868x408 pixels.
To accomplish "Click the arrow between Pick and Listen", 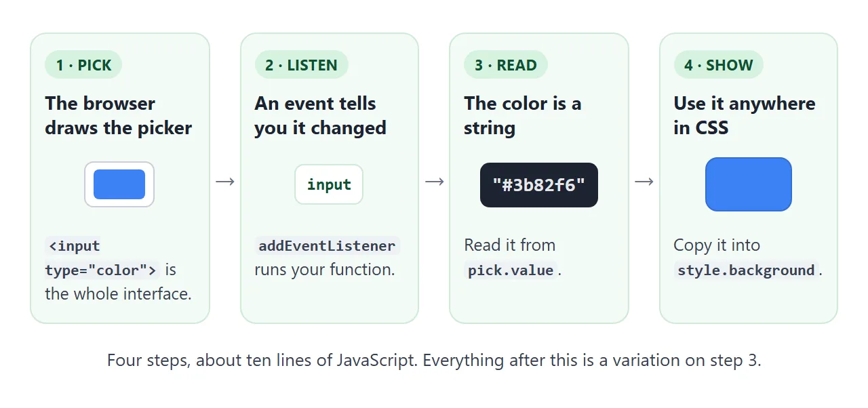I will coord(225,182).
